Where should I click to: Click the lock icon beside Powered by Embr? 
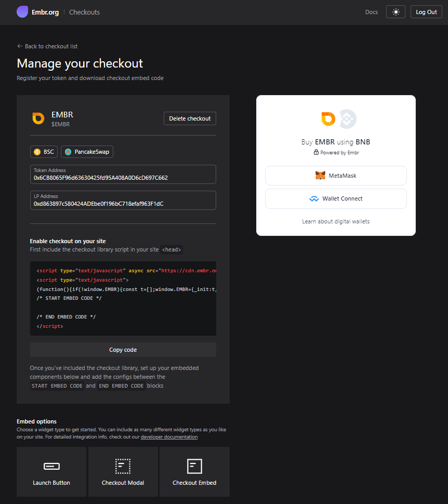[x=316, y=152]
